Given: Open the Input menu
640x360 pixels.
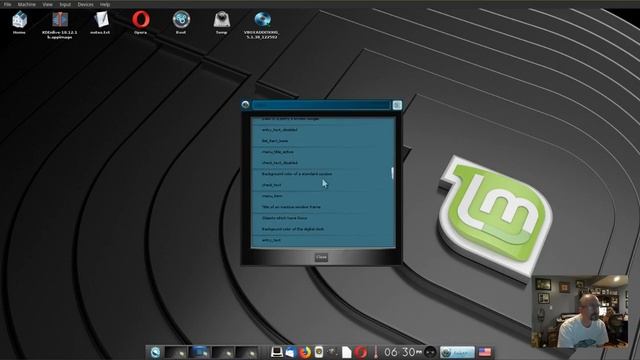Looking at the screenshot, I should coord(65,4).
